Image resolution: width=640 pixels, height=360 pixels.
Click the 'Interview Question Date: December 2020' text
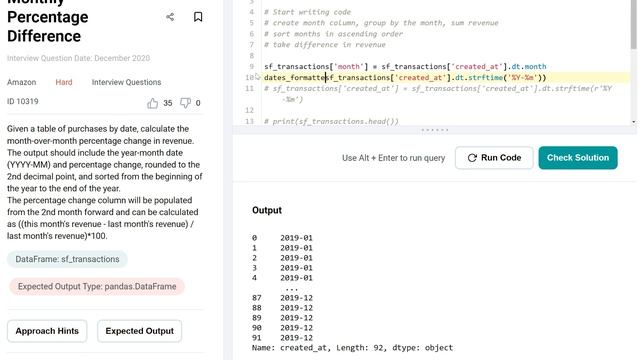(78, 58)
